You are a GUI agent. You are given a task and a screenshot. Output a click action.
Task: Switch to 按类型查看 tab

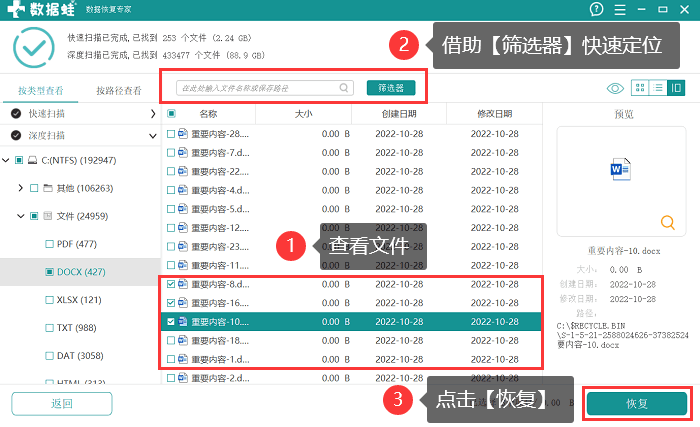41,91
